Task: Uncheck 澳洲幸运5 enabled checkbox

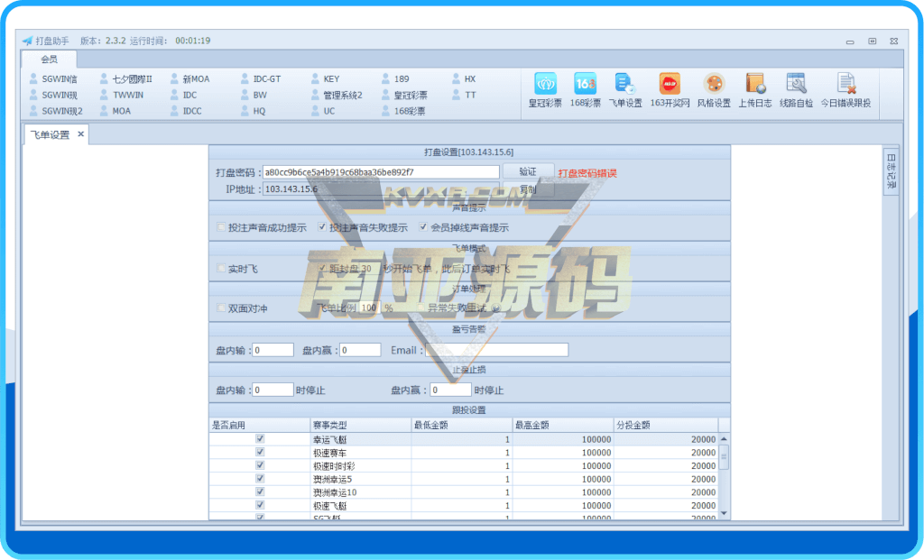Action: 260,479
